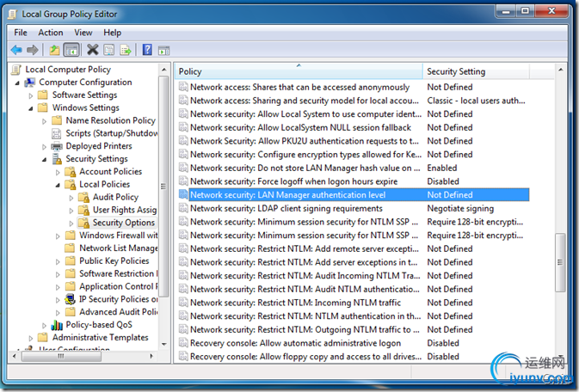Image resolution: width=579 pixels, height=392 pixels.
Task: Click policy icon beside LDAP client signing requirements
Action: (x=183, y=208)
